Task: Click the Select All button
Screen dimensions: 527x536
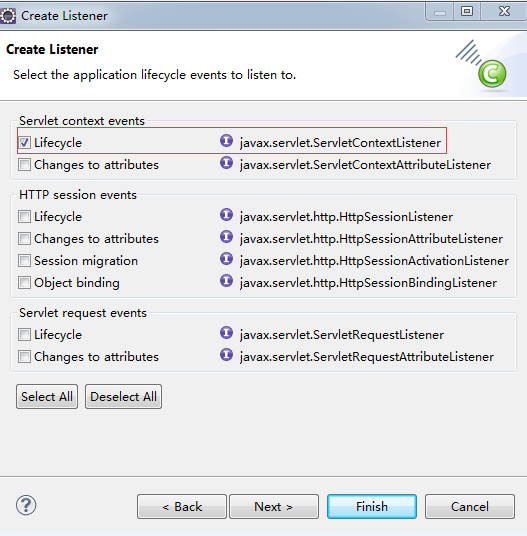Action: point(47,397)
